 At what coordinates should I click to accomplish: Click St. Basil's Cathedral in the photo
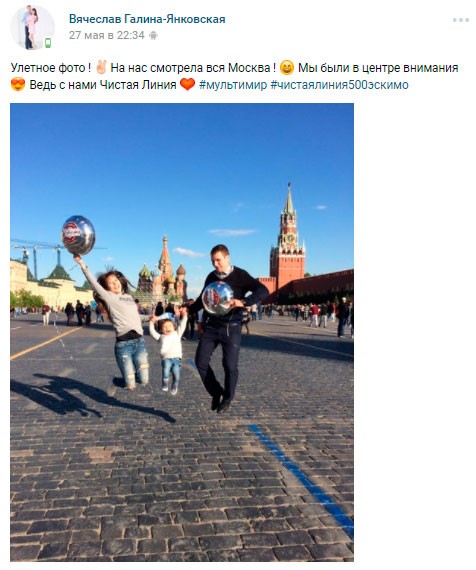coord(163,271)
